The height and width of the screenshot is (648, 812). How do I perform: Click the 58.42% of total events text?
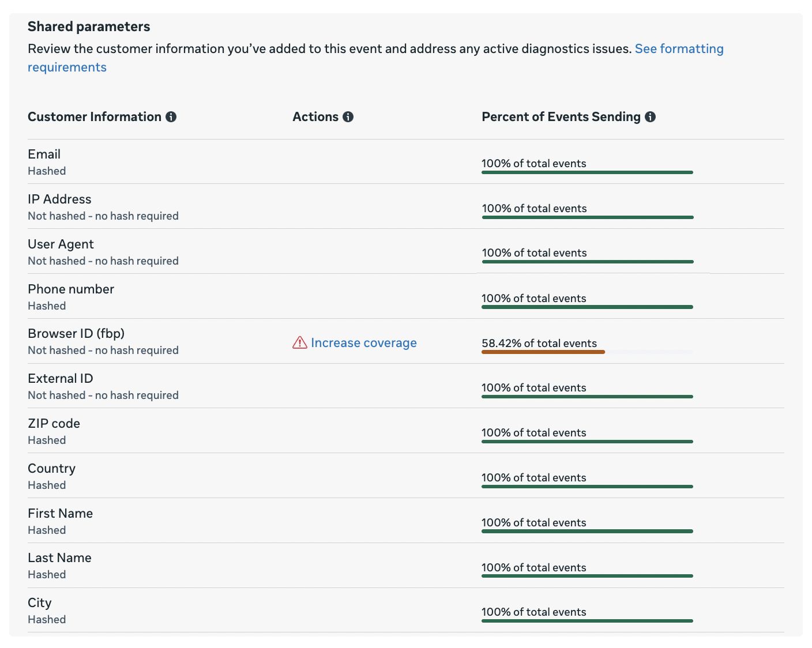pyautogui.click(x=539, y=344)
